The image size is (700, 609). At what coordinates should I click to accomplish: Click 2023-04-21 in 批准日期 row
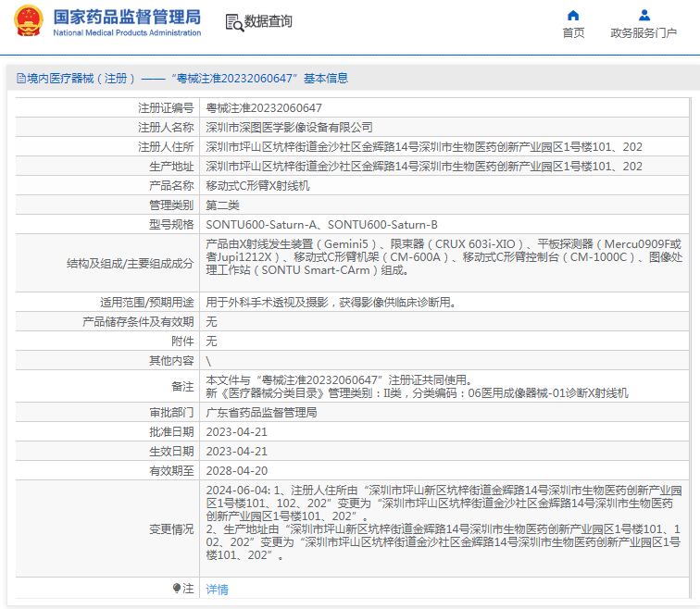237,432
